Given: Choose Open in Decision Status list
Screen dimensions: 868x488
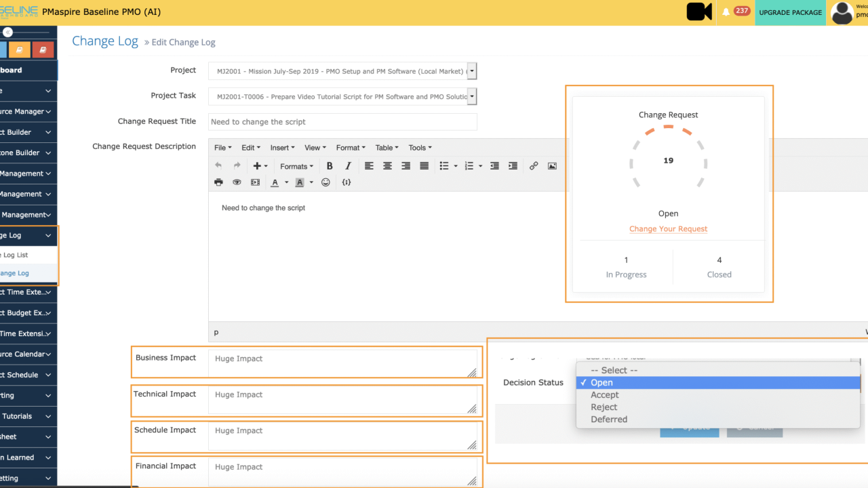Looking at the screenshot, I should 718,383.
